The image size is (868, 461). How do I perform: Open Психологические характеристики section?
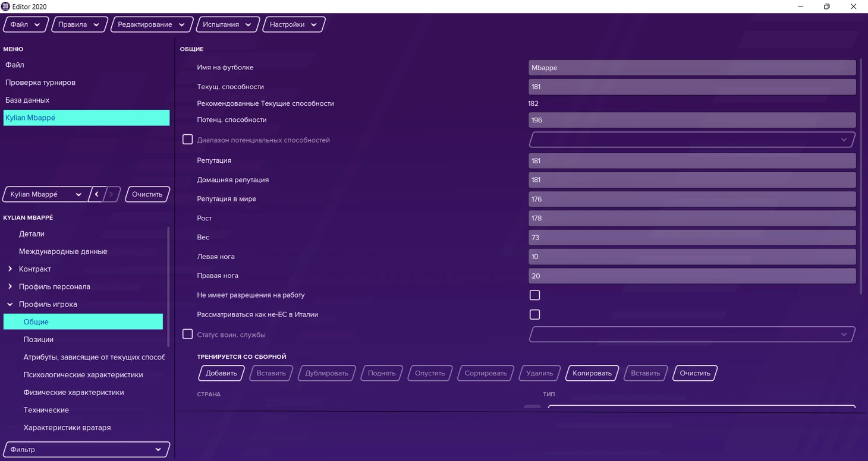(83, 375)
